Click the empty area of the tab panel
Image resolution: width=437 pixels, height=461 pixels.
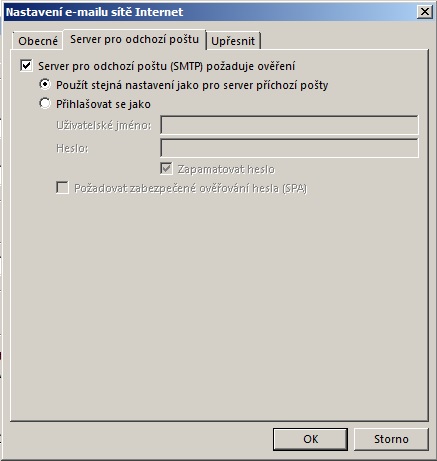point(219,300)
